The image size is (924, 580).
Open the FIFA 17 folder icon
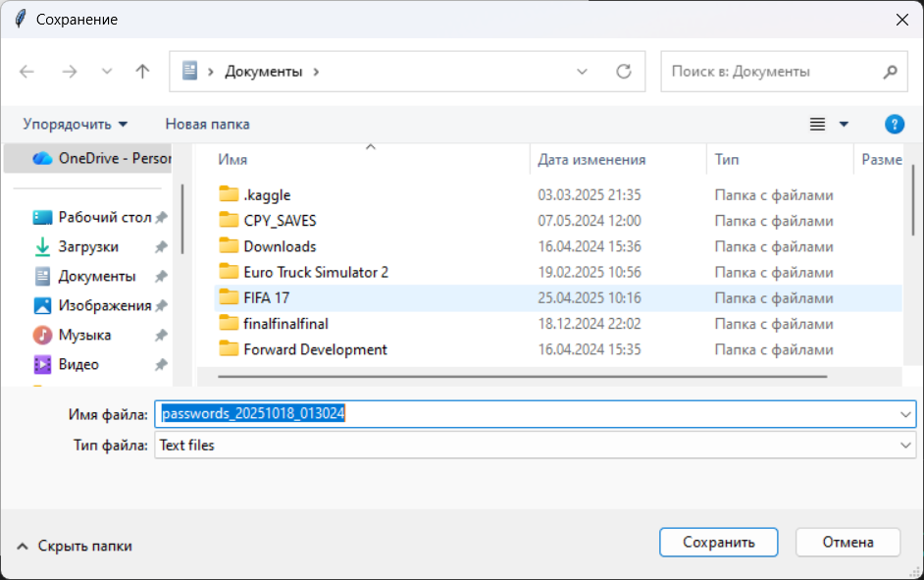[229, 297]
